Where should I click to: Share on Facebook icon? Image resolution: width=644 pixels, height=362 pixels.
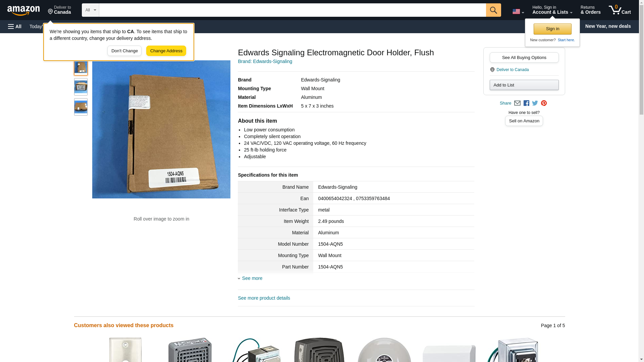tap(526, 103)
